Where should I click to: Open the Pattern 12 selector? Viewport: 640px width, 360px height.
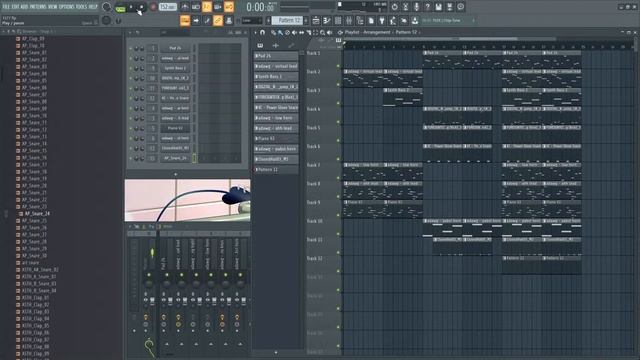288,20
